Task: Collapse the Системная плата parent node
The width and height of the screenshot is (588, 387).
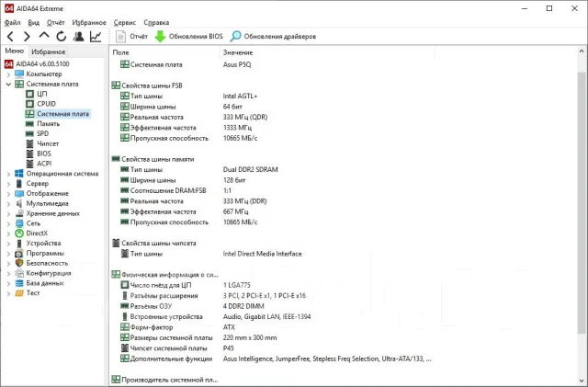Action: coord(8,84)
